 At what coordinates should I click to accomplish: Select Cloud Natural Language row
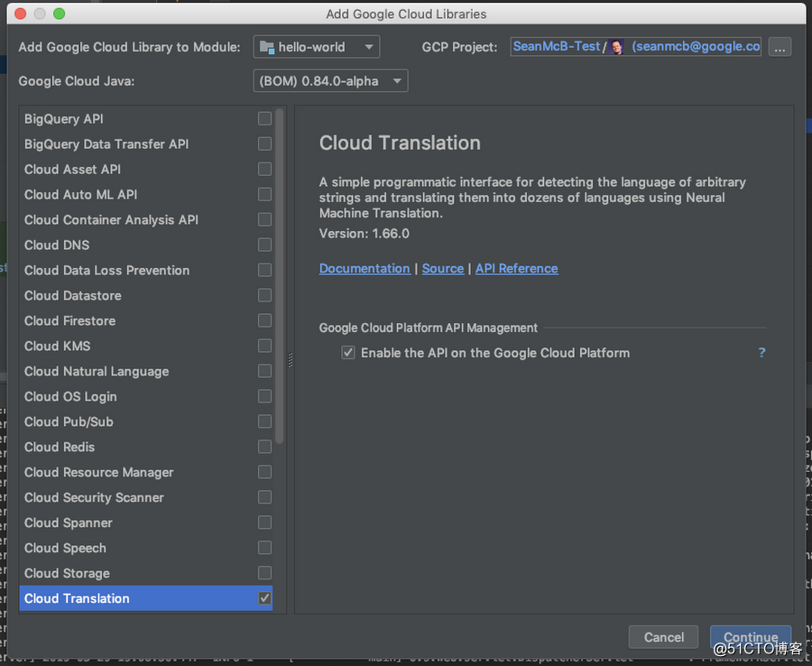point(146,371)
